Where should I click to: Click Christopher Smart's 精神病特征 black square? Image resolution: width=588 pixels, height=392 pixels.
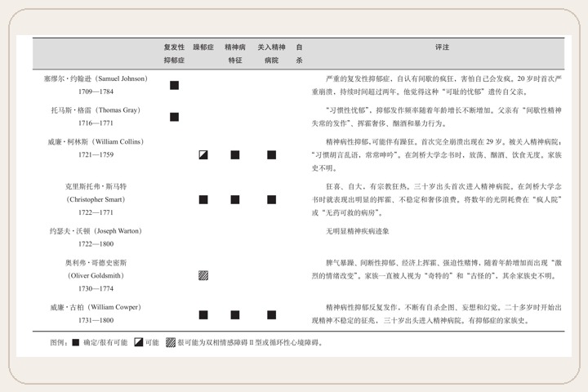(235, 199)
